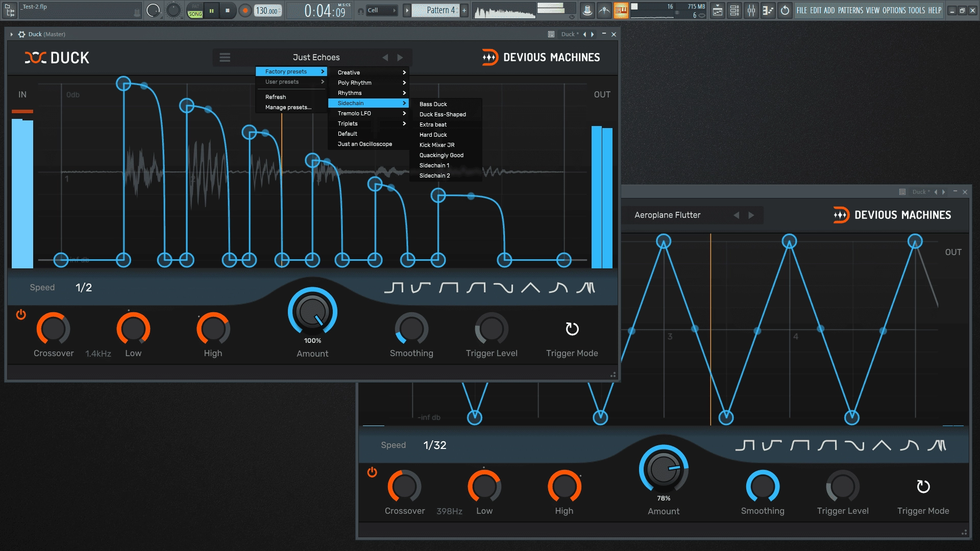Image resolution: width=980 pixels, height=551 pixels.
Task: Click the 130.000 tempo field
Action: pos(268,10)
